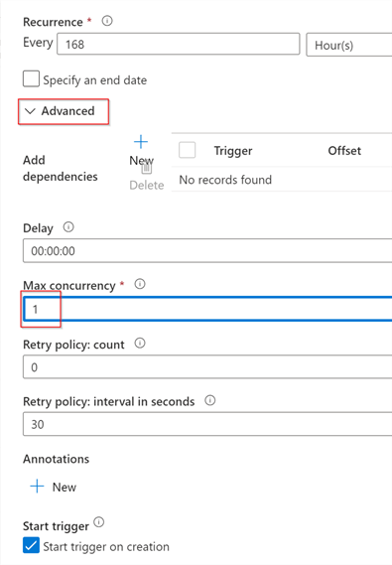Open Recurrence info tooltip icon
The width and height of the screenshot is (392, 565).
coord(107,21)
